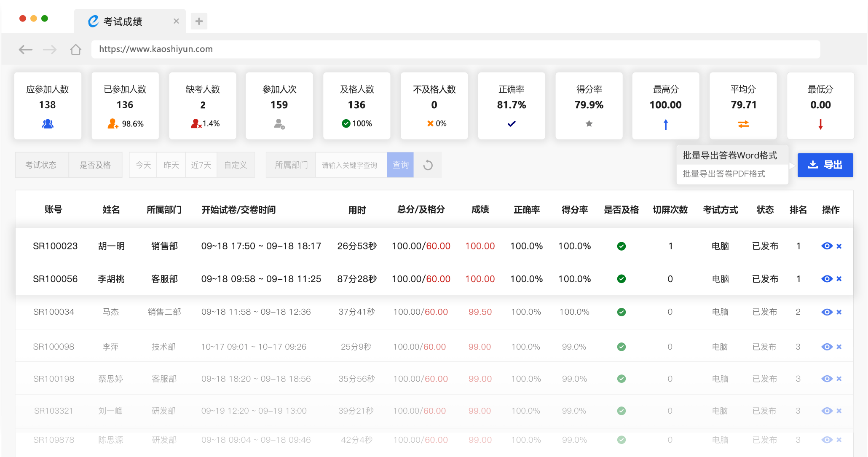Expand the 所属部门 selector

291,165
